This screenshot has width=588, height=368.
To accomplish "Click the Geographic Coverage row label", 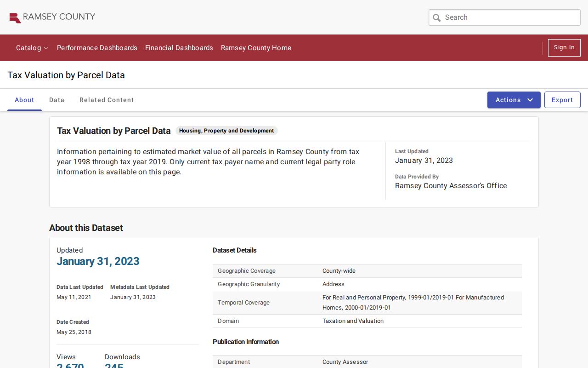I will pos(247,271).
